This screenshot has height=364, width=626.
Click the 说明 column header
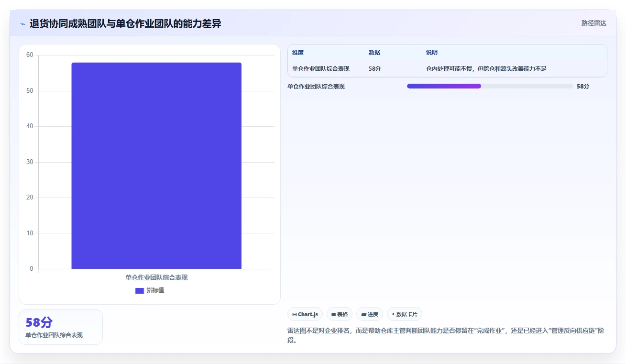click(432, 53)
